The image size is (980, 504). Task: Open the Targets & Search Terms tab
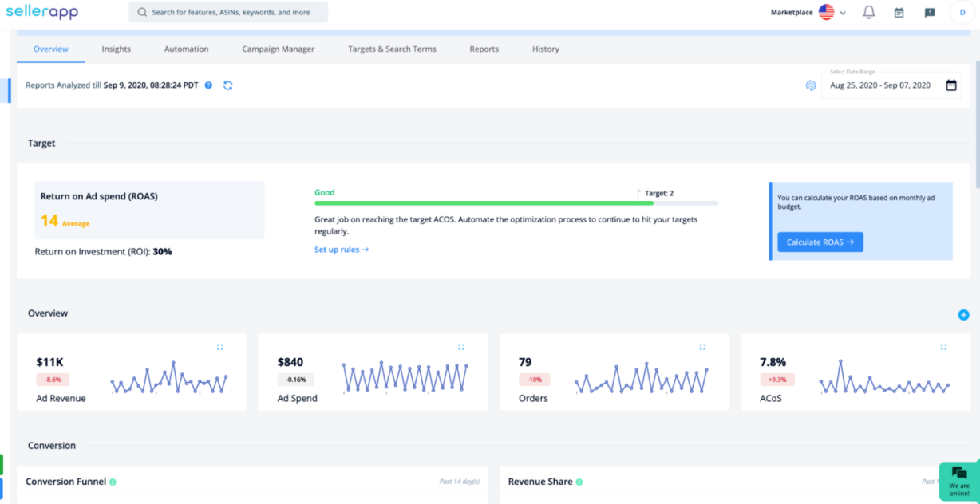point(392,49)
